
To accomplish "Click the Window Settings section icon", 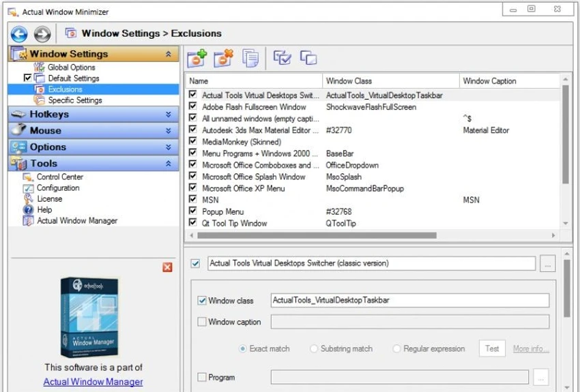I will 18,54.
